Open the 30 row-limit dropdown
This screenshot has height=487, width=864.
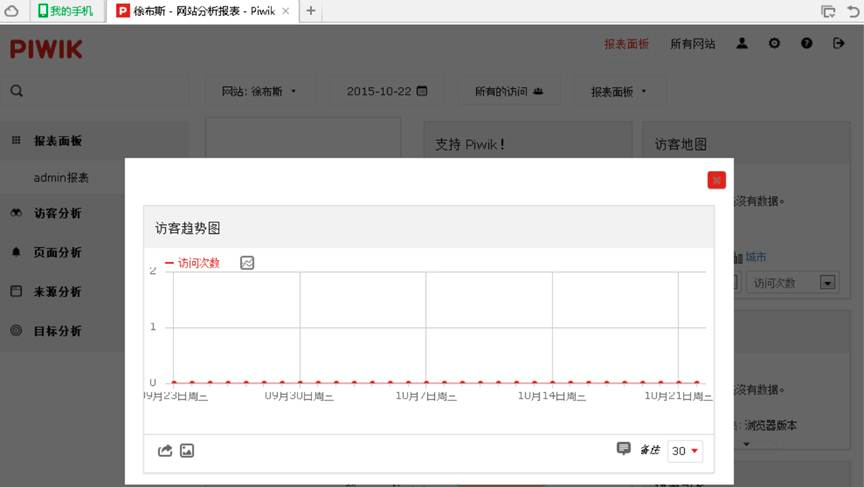tap(684, 451)
